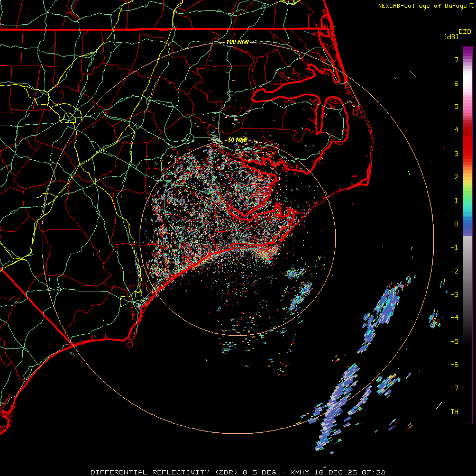Viewport: 476px width, 476px height.
Task: Click the TH threshold label on legend
Action: tap(454, 412)
